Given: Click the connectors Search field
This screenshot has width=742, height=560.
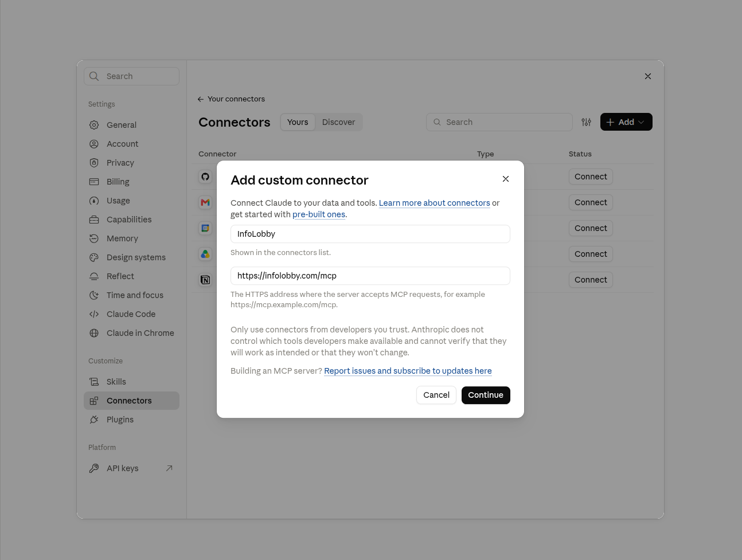Looking at the screenshot, I should [499, 122].
